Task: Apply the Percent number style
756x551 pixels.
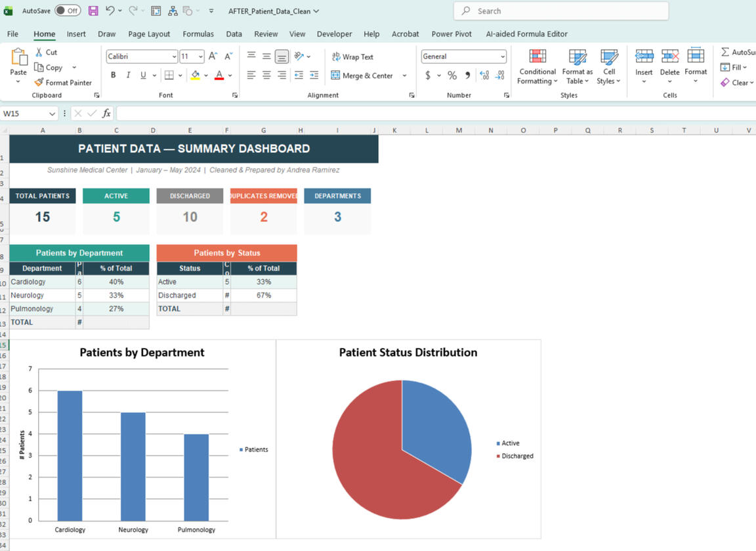Action: click(x=451, y=75)
